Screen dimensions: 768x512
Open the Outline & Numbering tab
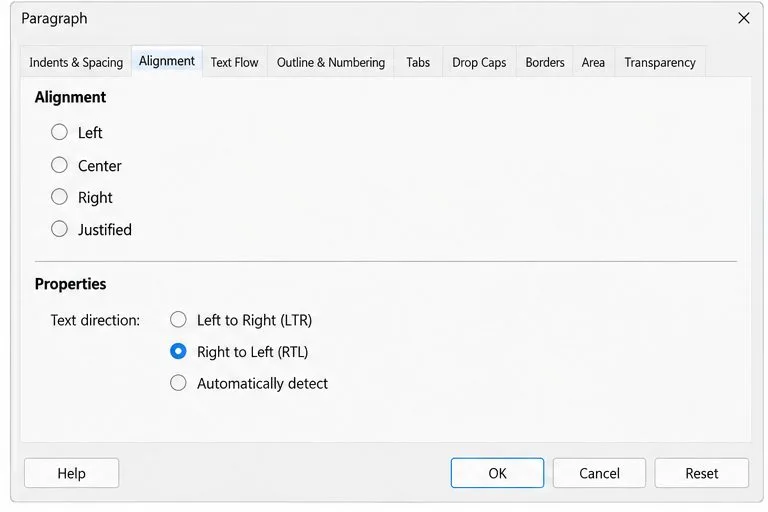[x=331, y=62]
